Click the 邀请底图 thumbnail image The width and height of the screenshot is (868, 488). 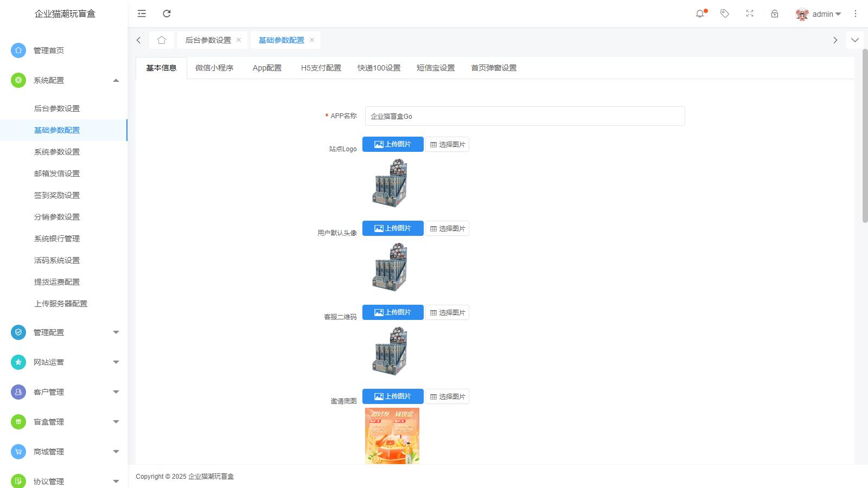392,436
